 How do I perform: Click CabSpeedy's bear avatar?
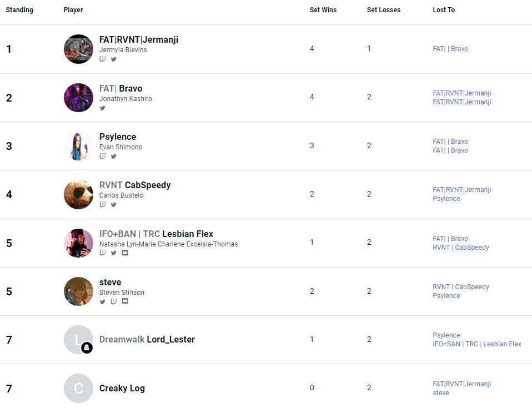(78, 194)
